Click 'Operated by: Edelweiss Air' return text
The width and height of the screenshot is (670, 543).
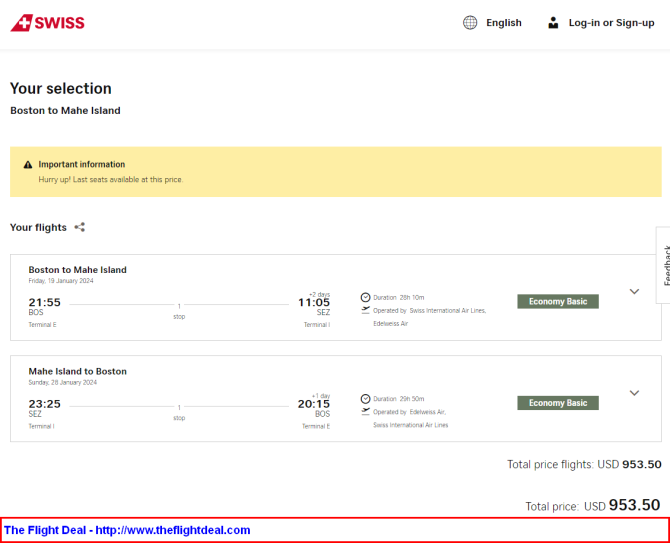(409, 412)
